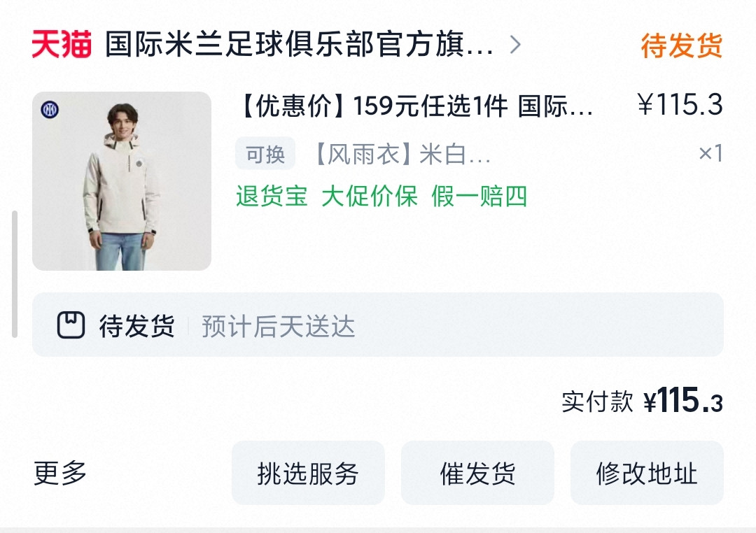Tap the red Tmall (天猫) logo
Screen dimensions: 756x533
click(61, 44)
